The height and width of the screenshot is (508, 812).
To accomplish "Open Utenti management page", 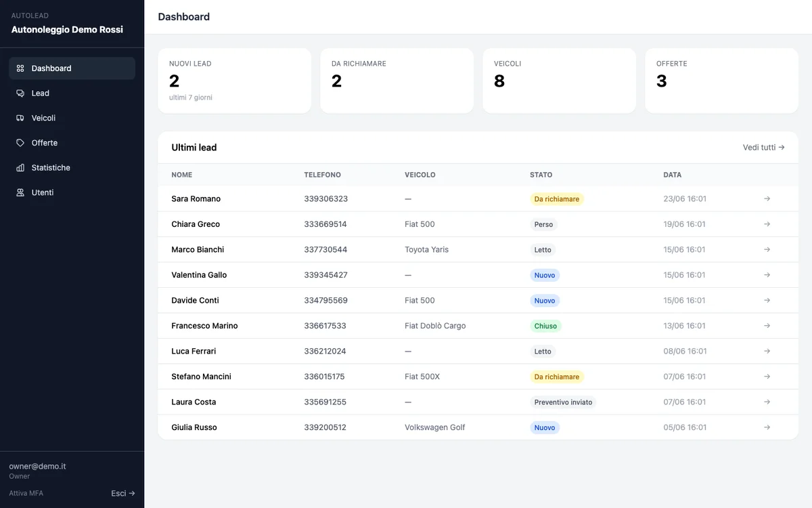I will (x=72, y=192).
